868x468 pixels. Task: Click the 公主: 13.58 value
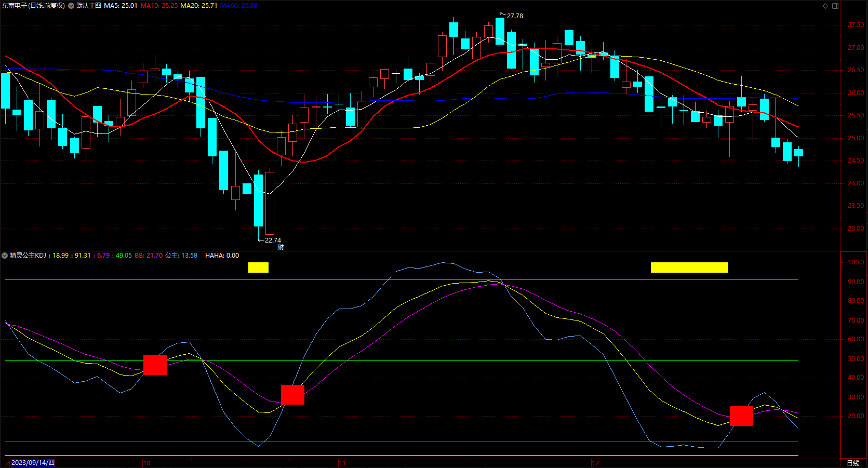[181, 256]
